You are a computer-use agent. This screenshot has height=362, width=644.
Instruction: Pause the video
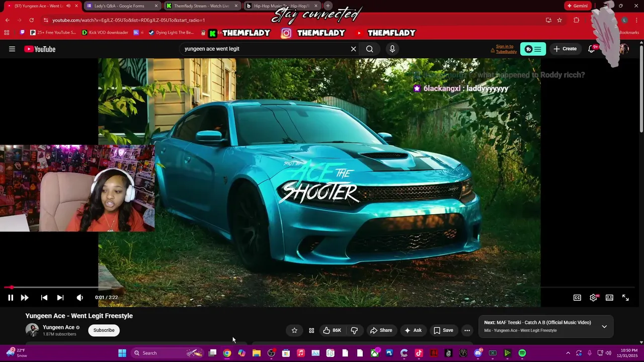pos(10,298)
